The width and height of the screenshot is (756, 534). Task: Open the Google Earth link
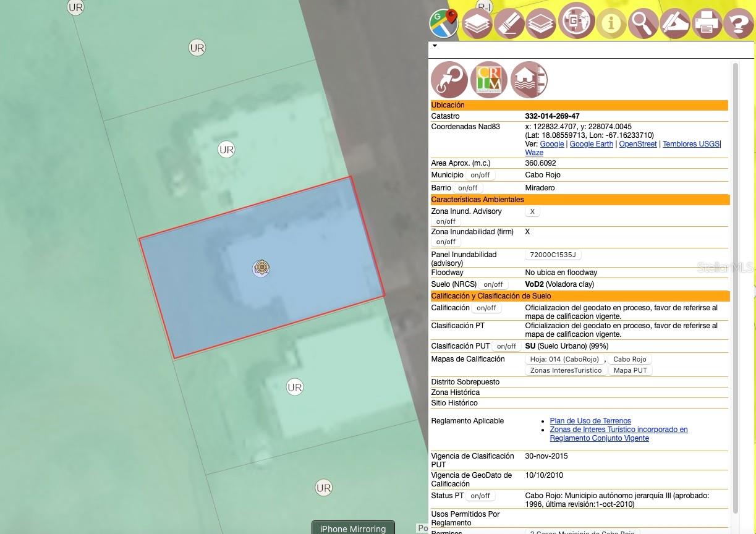pyautogui.click(x=591, y=144)
